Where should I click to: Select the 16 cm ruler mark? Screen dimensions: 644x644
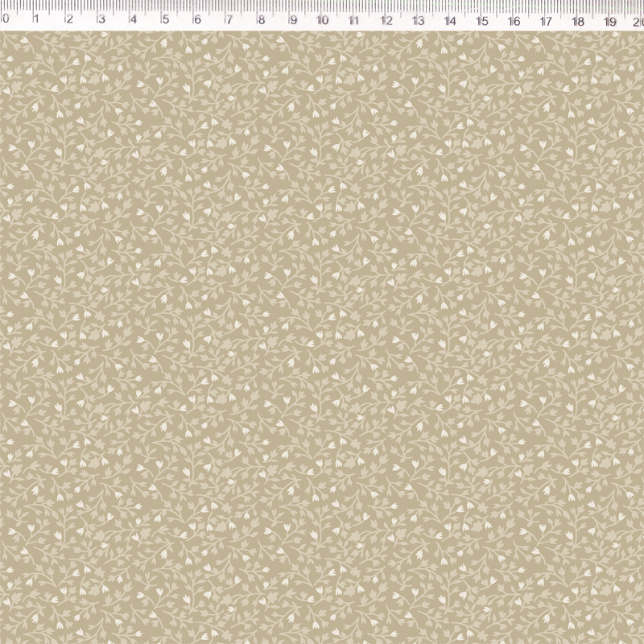(514, 20)
